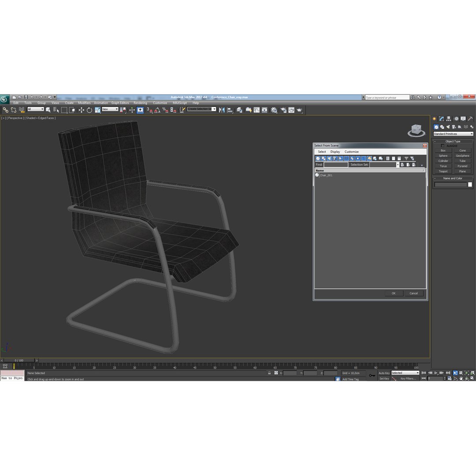
Task: Click the ViewCube in the viewport
Action: tap(416, 130)
